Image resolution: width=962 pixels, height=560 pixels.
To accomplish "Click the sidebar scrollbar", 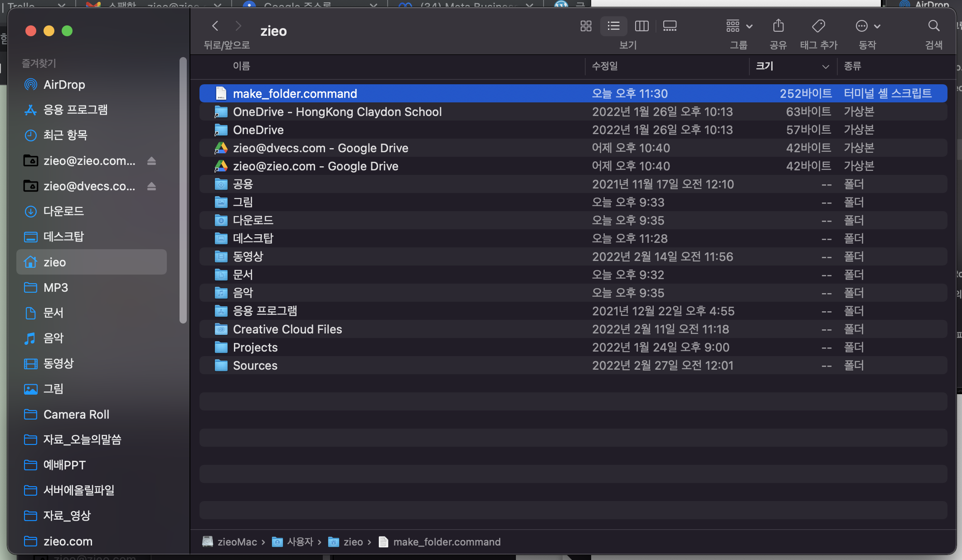I will (183, 190).
